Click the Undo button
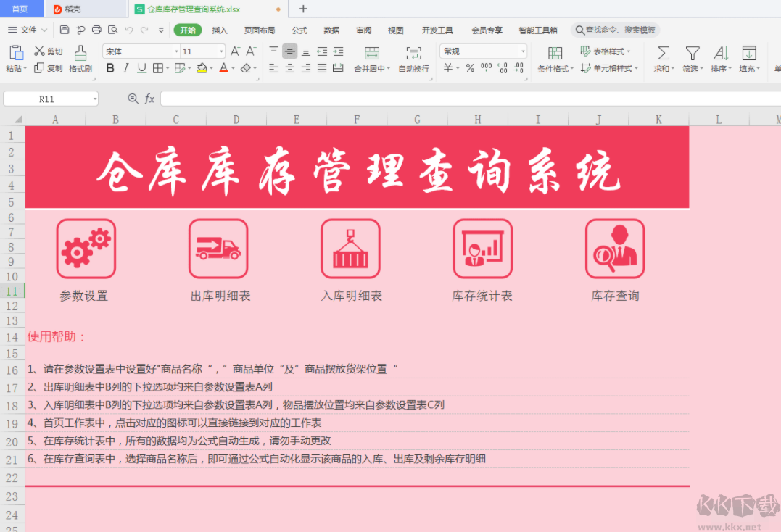The height and width of the screenshot is (532, 781). click(x=128, y=30)
